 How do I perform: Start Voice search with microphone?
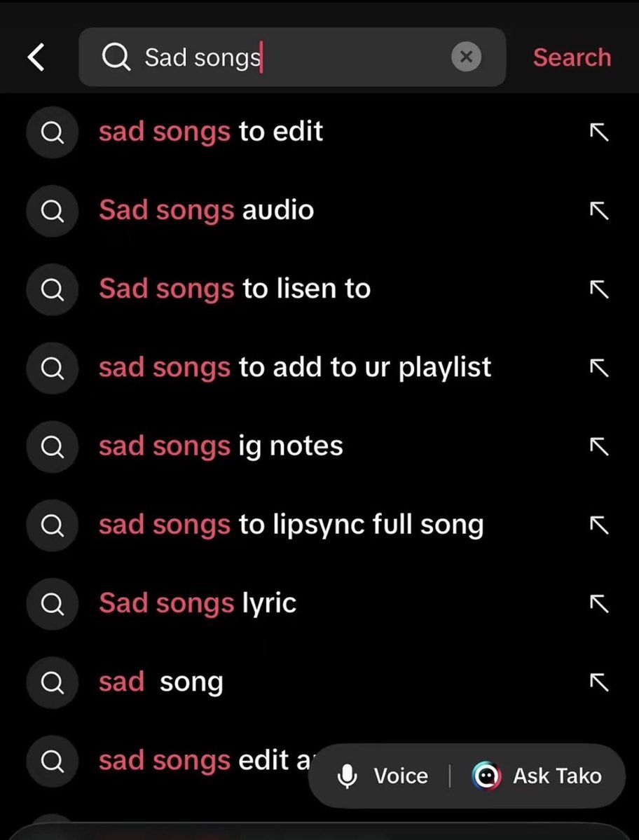(383, 776)
